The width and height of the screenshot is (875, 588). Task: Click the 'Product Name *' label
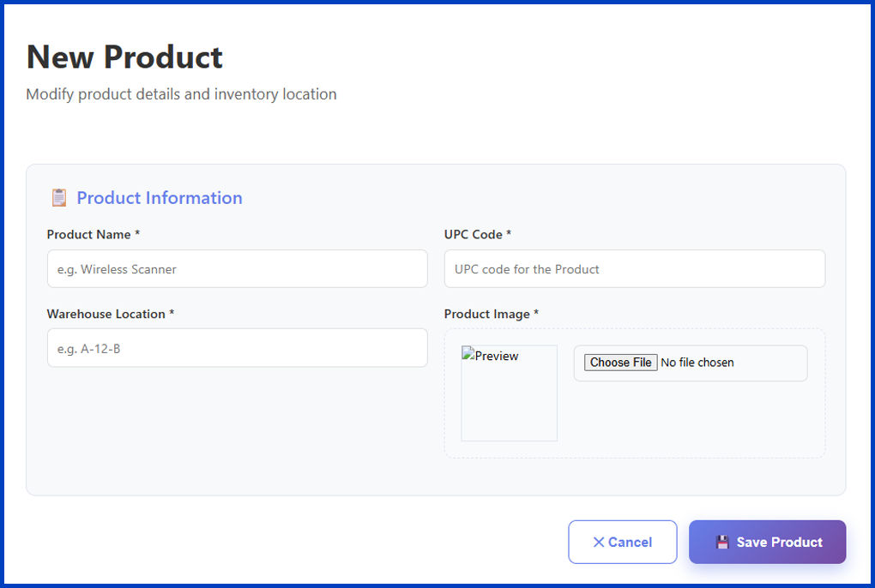point(94,235)
